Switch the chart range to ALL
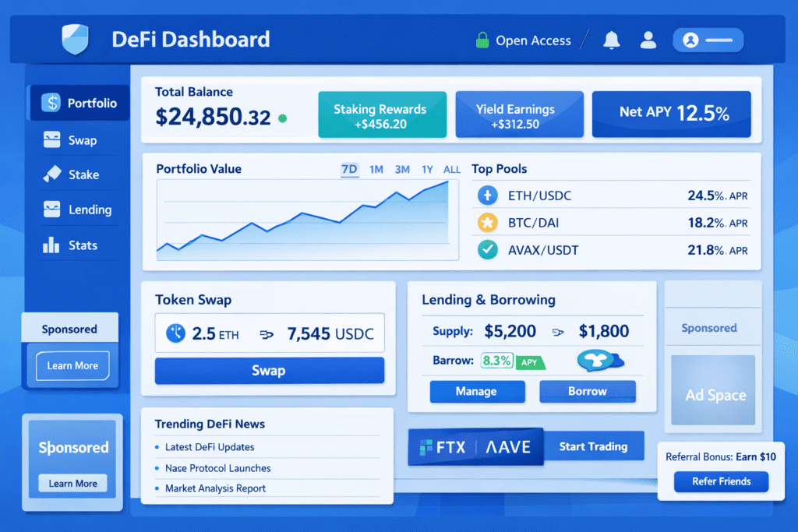 point(452,169)
